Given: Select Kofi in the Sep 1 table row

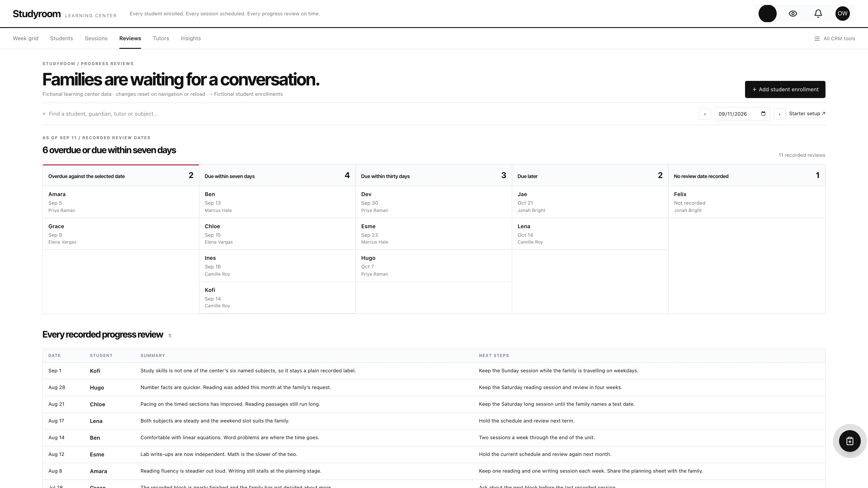Looking at the screenshot, I should pos(95,371).
